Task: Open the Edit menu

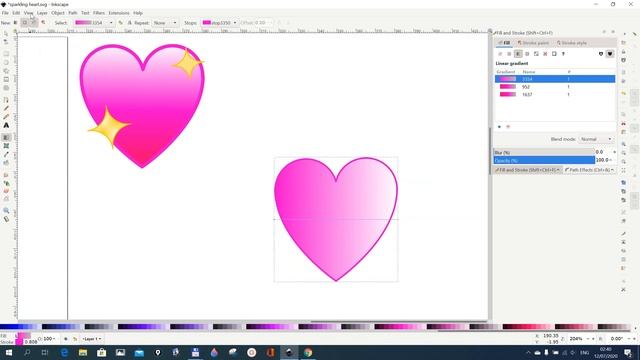Action: (16, 13)
